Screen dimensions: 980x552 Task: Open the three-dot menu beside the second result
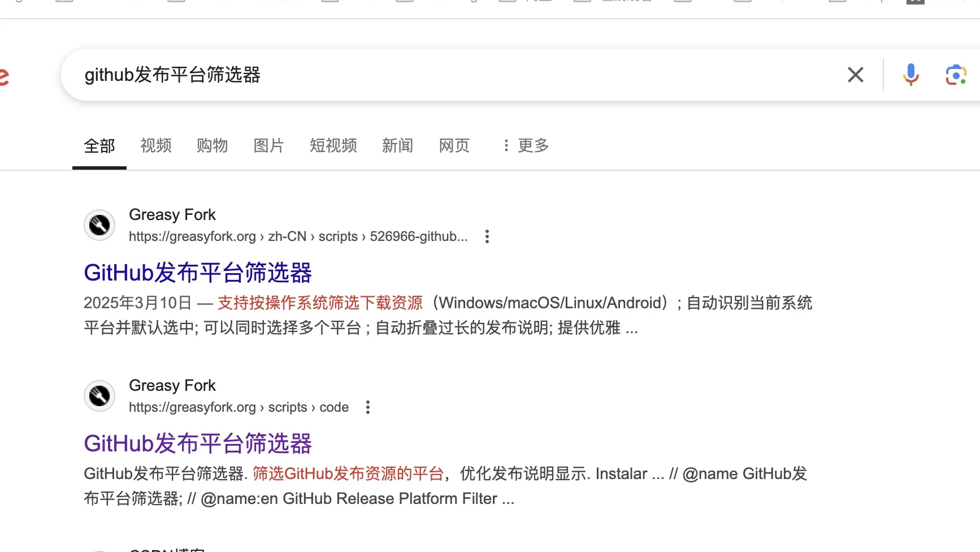pyautogui.click(x=367, y=407)
